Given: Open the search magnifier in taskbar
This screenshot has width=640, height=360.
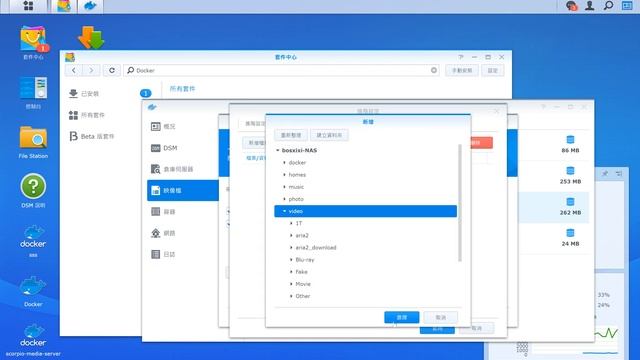Looking at the screenshot, I should click(608, 6).
